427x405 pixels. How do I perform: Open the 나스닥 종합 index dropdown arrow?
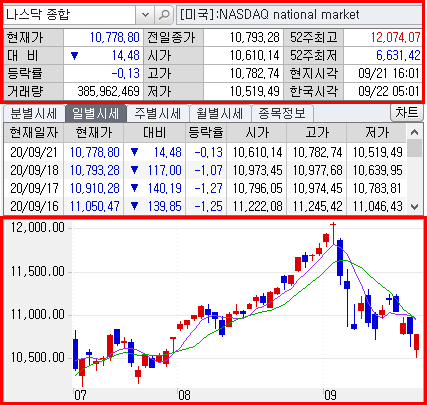click(x=145, y=15)
